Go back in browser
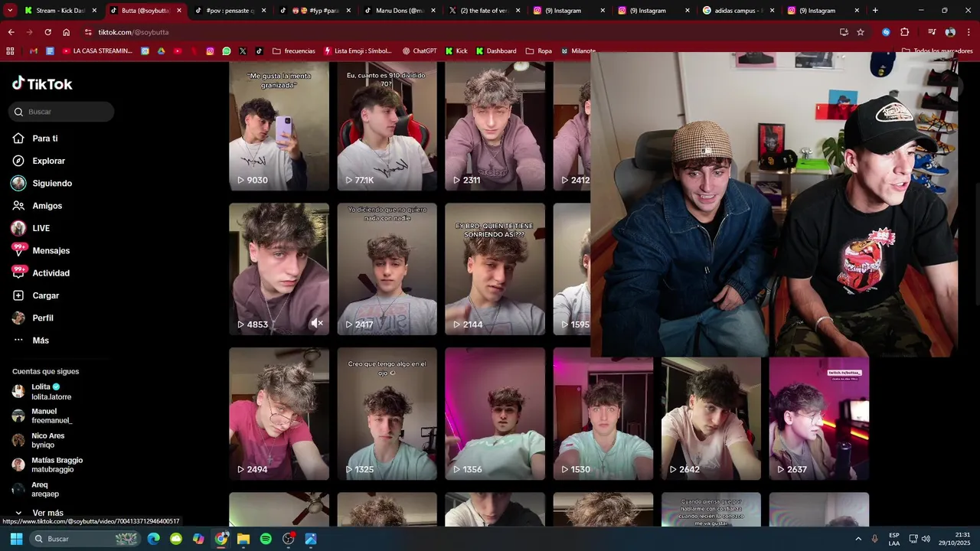This screenshot has height=551, width=980. coord(11,32)
